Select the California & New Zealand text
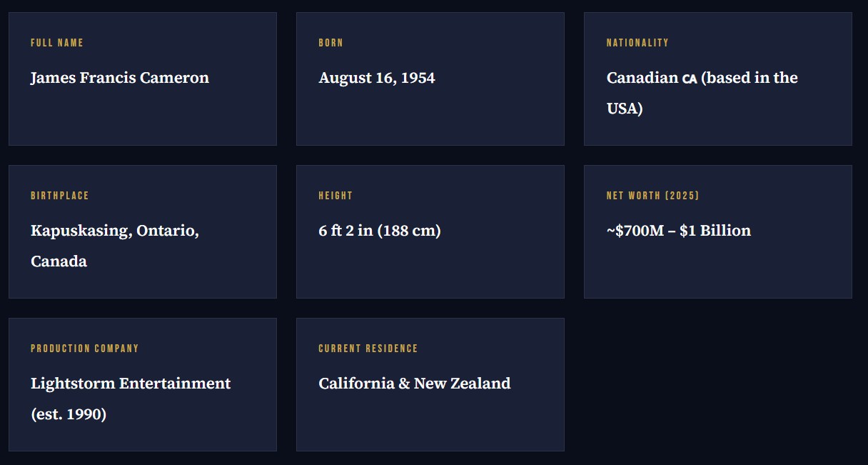The height and width of the screenshot is (465, 868). 415,384
